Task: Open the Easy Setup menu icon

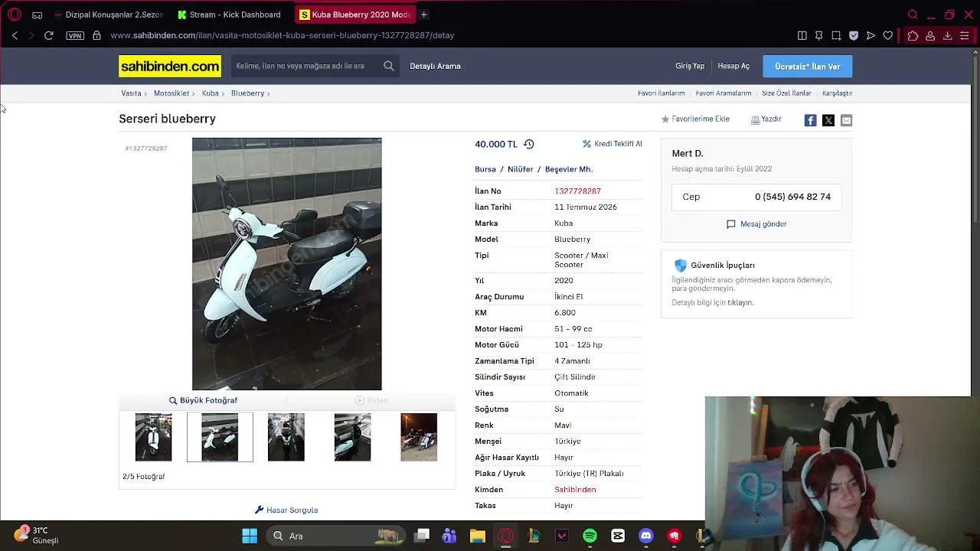Action: (x=965, y=35)
